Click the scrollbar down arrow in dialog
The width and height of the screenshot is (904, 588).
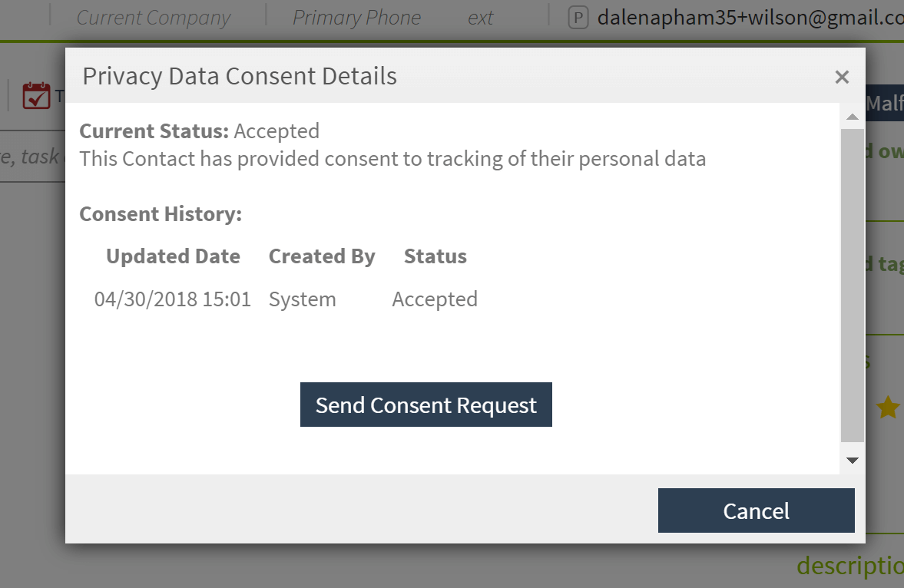pyautogui.click(x=852, y=460)
